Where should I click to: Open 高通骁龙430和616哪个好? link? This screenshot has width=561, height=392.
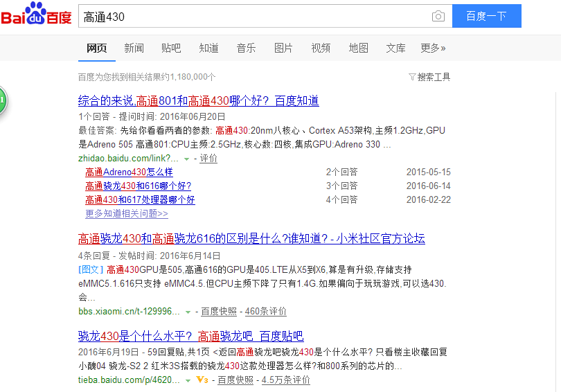pyautogui.click(x=139, y=186)
